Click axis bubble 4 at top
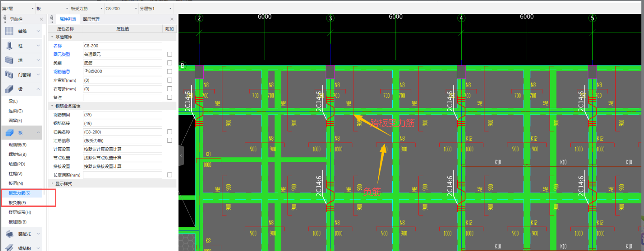This screenshot has height=251, width=644. (461, 18)
